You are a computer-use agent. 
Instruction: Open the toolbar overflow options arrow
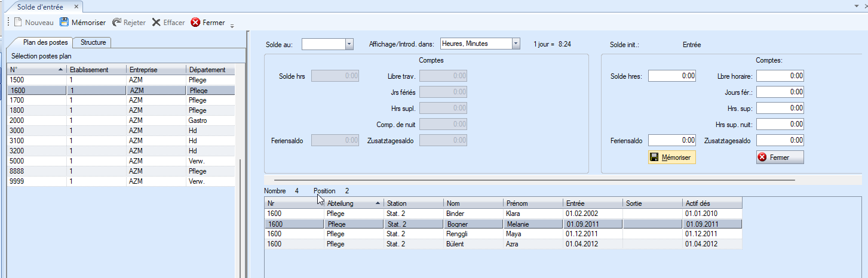coord(232,25)
